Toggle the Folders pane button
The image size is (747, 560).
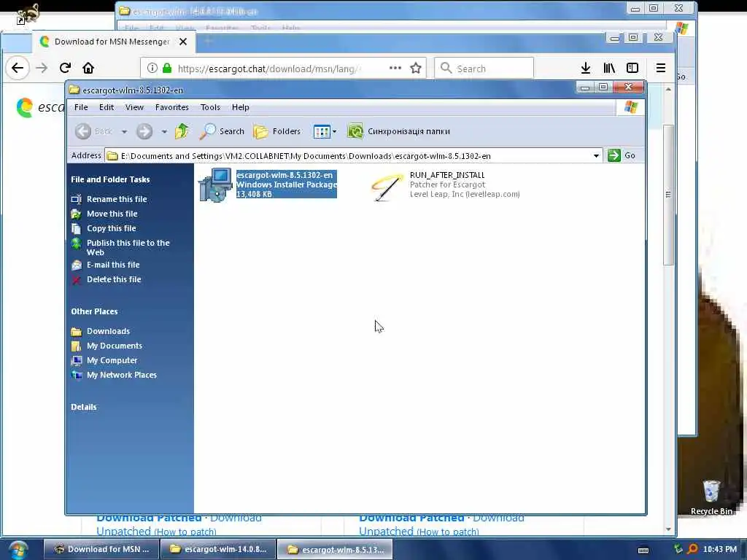[276, 131]
